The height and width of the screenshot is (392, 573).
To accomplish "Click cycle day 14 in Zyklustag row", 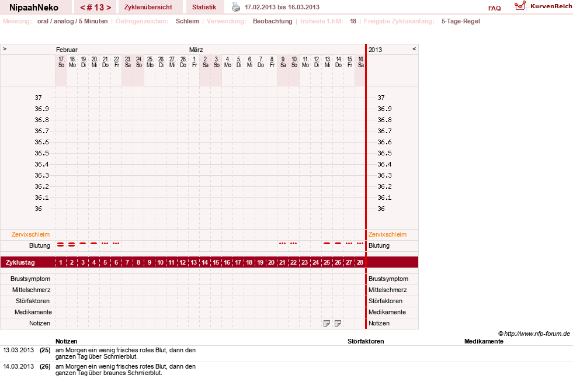I will 204,262.
